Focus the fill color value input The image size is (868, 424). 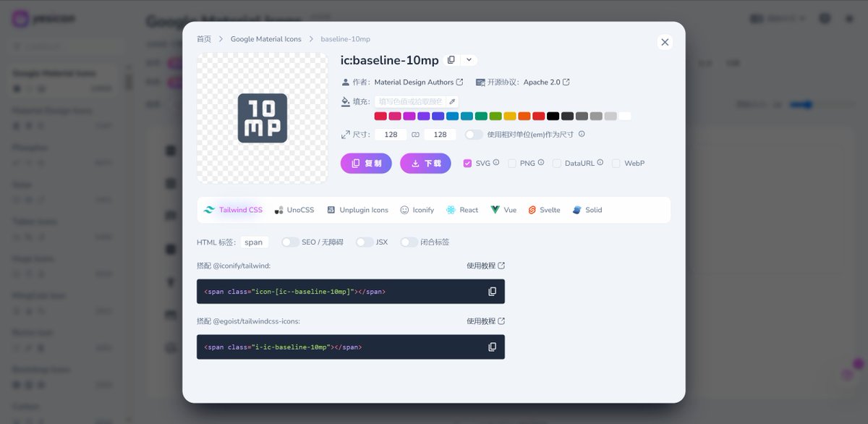tap(409, 102)
